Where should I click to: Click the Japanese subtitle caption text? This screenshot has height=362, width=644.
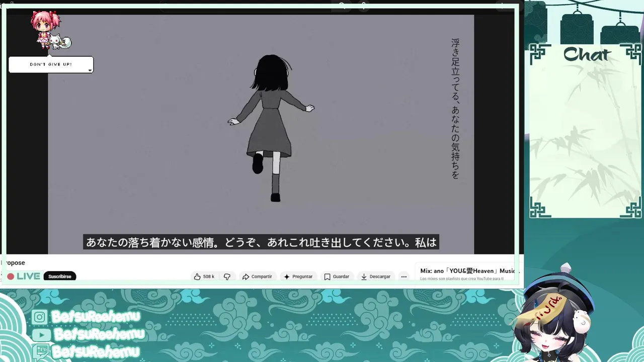pyautogui.click(x=261, y=242)
